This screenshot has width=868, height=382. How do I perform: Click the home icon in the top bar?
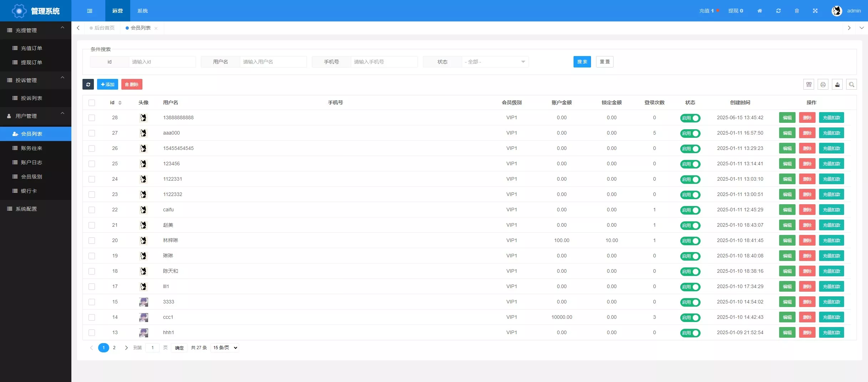pyautogui.click(x=759, y=11)
